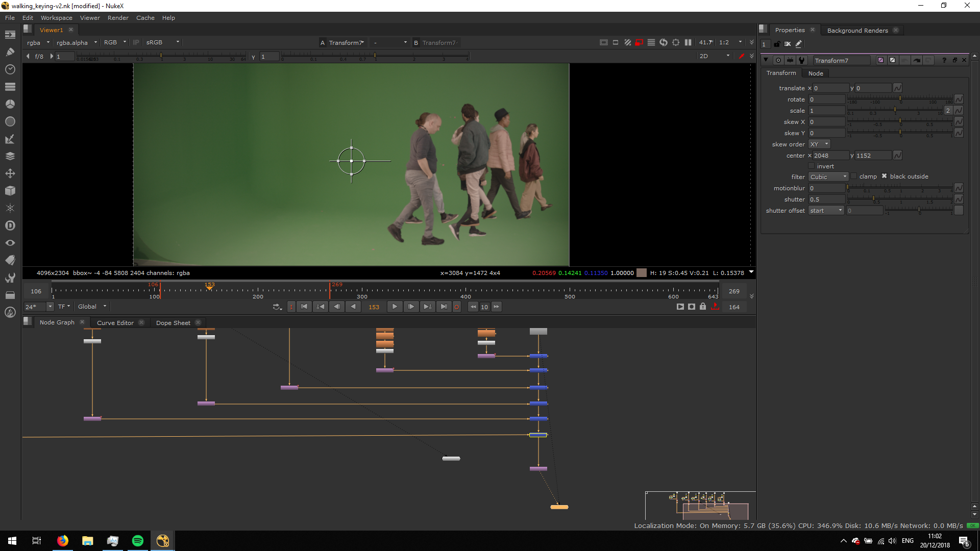Screen dimensions: 980x551
Task: Open the Time nodes clock icon
Action: (x=10, y=69)
